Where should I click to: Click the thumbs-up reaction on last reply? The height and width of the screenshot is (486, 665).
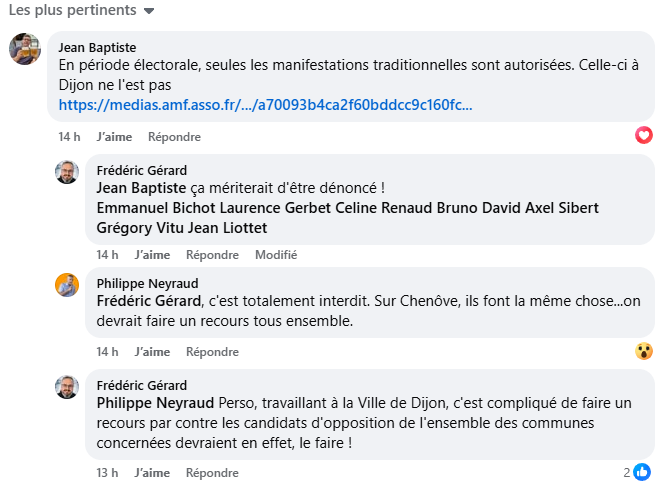click(642, 471)
